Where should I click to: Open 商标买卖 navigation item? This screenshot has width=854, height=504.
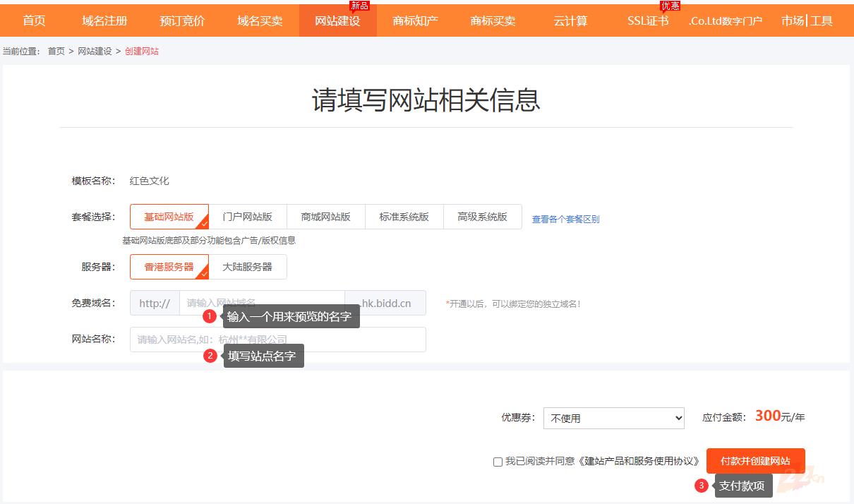pyautogui.click(x=493, y=20)
